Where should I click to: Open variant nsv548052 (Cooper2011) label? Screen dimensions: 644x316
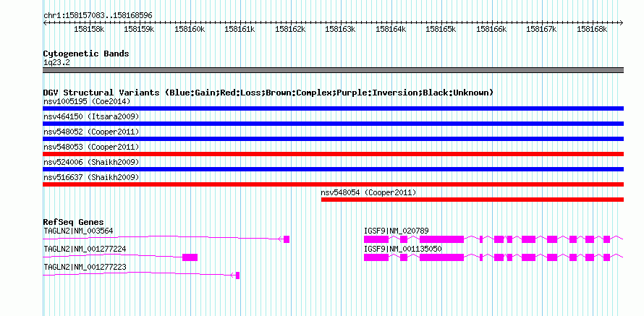coord(91,132)
